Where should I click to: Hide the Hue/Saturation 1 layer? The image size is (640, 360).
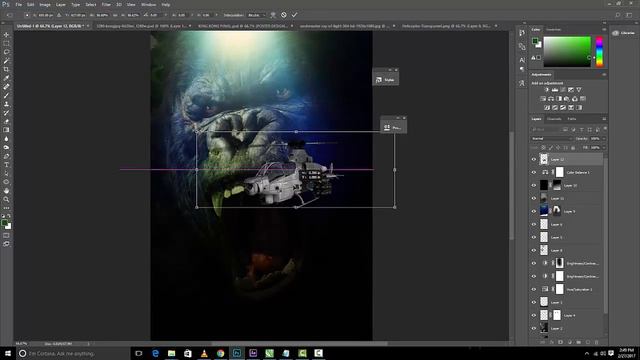533,289
